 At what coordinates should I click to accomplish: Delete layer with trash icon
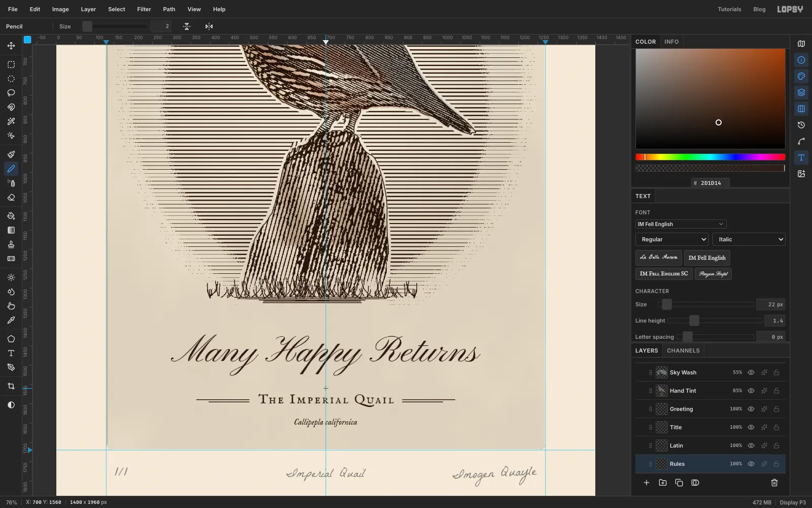[x=774, y=483]
